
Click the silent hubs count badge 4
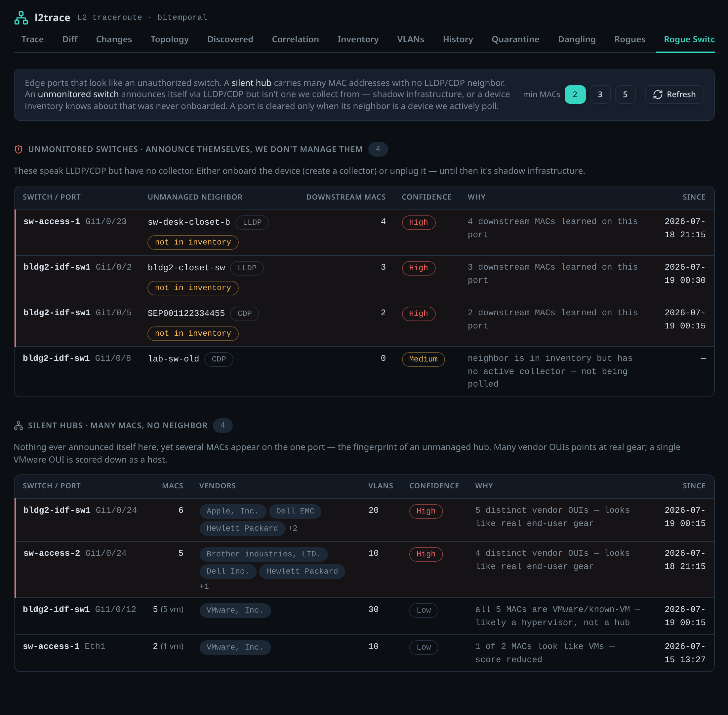[x=223, y=426]
